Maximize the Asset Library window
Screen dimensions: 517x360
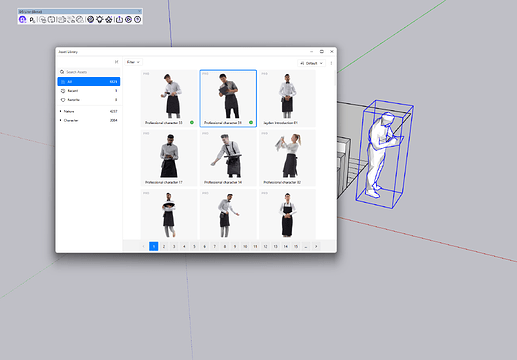(322, 51)
